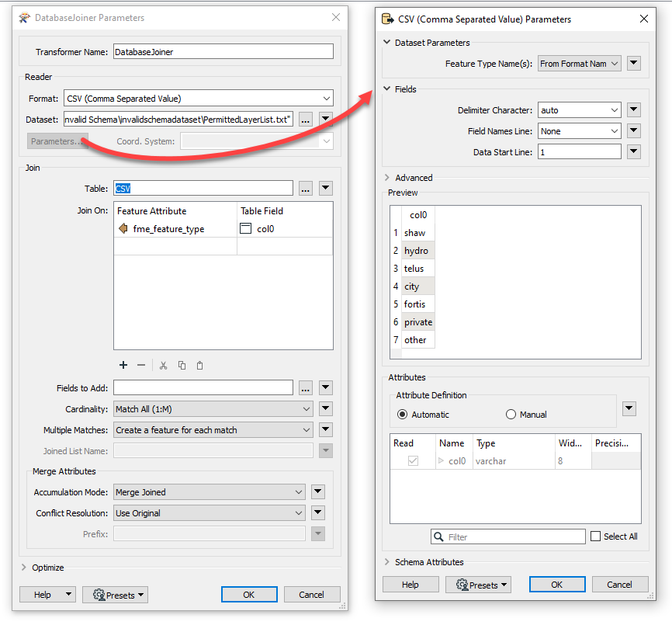Cut the join mapping using the scissors icon

pos(165,365)
